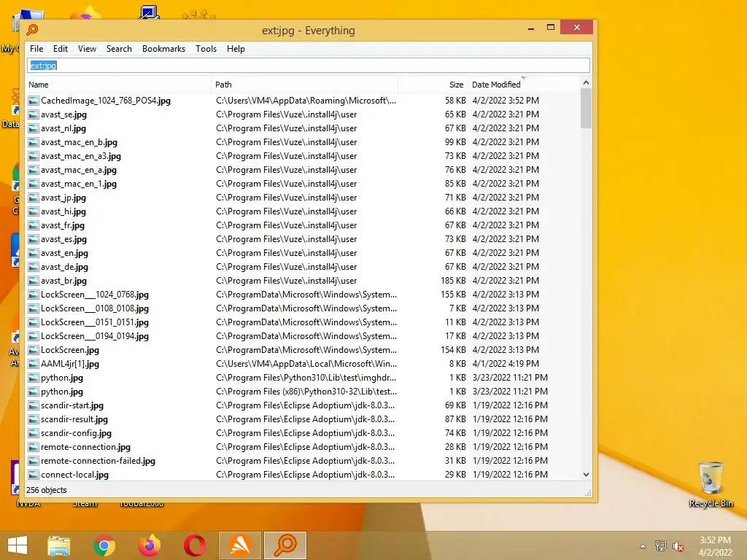Open File Explorer from the taskbar
Image resolution: width=747 pixels, height=560 pixels.
(x=58, y=545)
